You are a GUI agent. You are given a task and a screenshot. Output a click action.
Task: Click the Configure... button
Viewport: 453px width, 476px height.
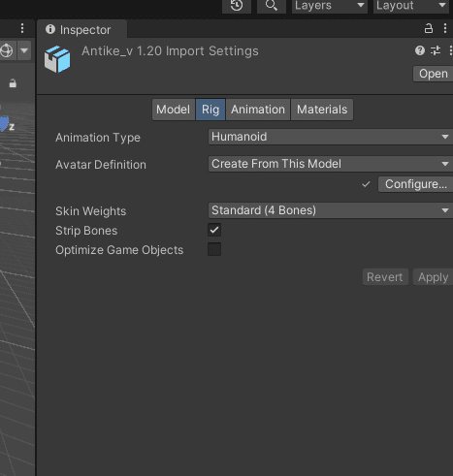click(x=416, y=184)
